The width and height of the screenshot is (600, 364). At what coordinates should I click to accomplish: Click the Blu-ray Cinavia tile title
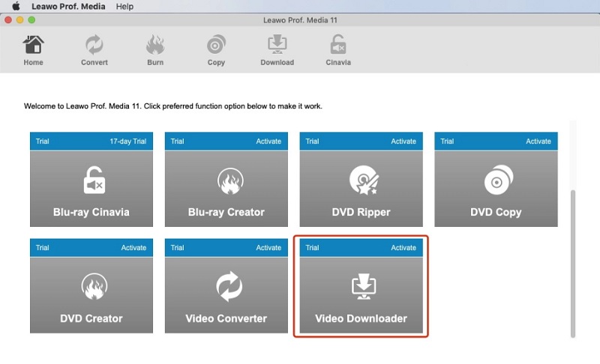[x=91, y=212]
